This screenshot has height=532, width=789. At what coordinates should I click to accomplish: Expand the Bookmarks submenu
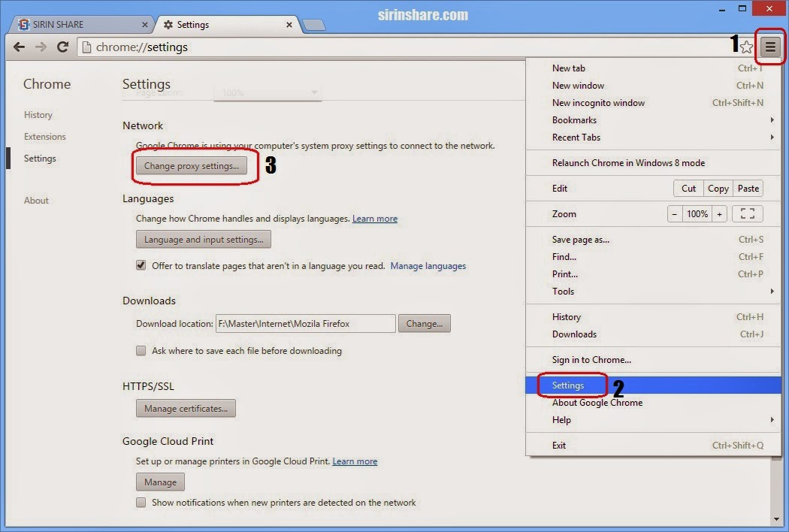[653, 119]
